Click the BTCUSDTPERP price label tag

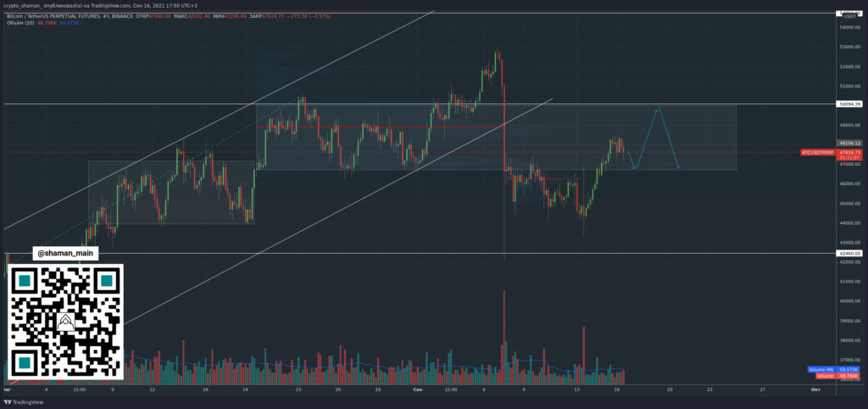(x=817, y=152)
